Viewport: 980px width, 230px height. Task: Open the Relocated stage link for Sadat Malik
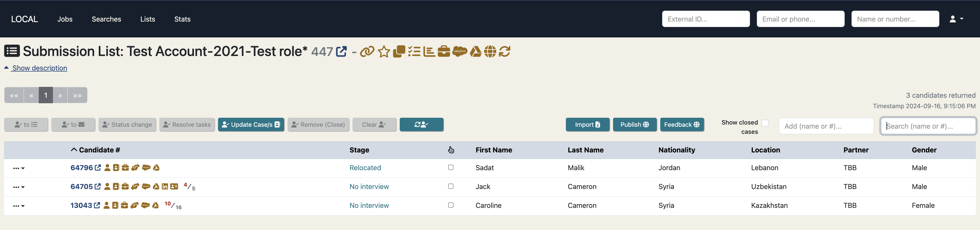(x=365, y=167)
